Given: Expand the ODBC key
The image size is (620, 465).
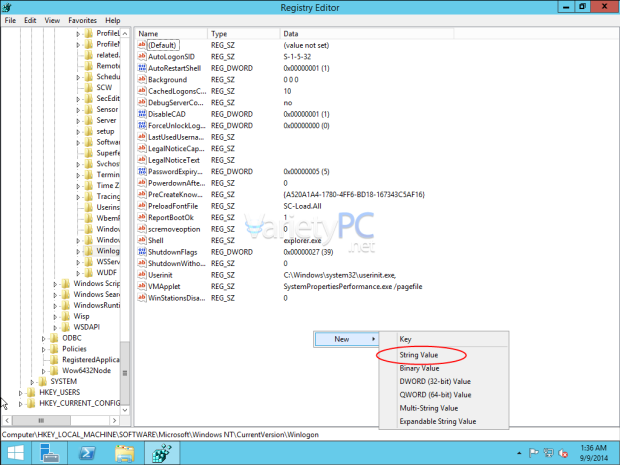Looking at the screenshot, I should [x=43, y=338].
